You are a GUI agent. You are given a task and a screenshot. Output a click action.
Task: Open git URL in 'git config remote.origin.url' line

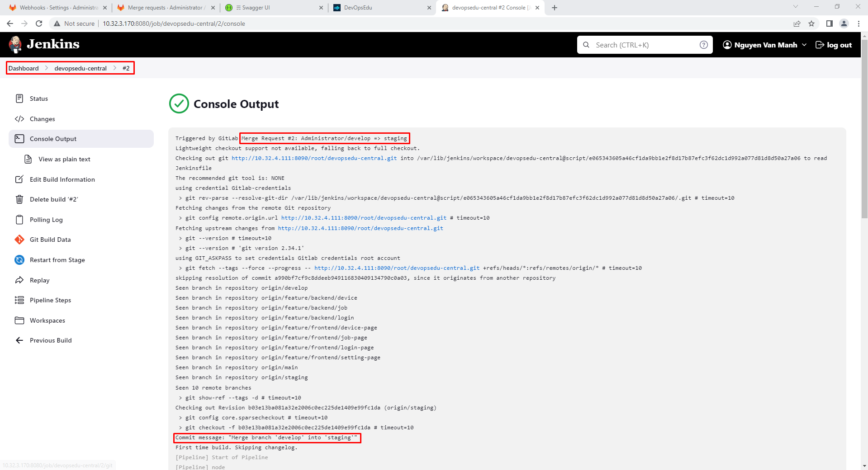pos(364,218)
